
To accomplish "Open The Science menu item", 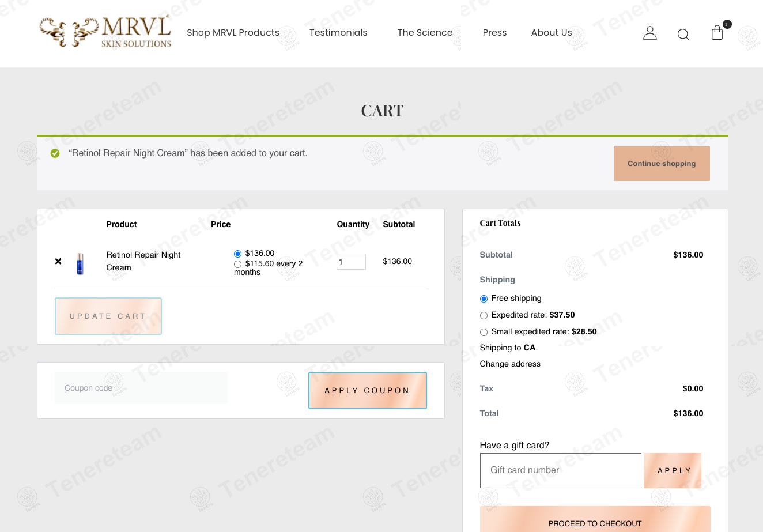I will [x=425, y=33].
